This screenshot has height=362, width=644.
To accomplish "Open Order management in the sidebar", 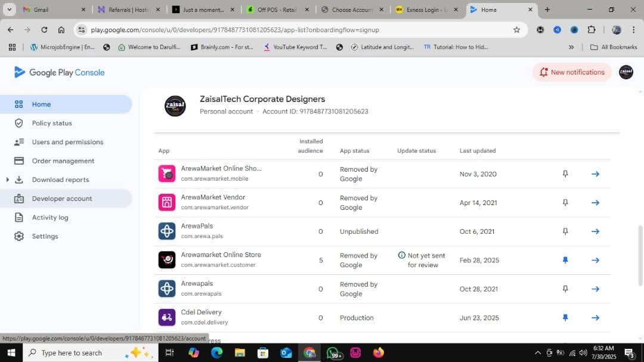I will tap(63, 160).
